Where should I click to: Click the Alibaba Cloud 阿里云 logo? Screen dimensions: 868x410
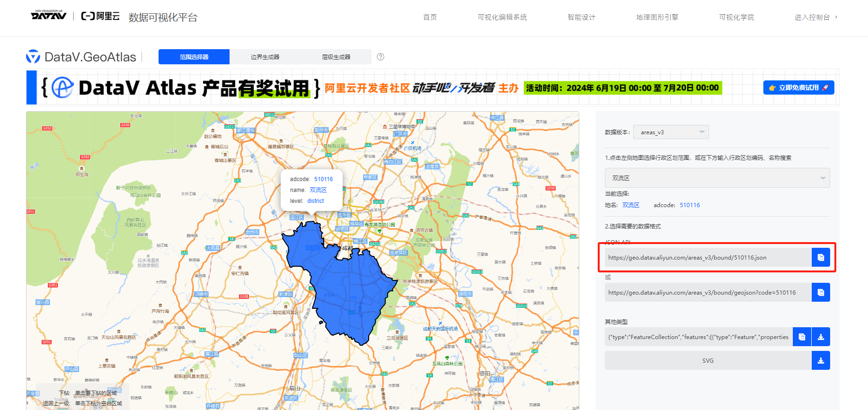(100, 17)
